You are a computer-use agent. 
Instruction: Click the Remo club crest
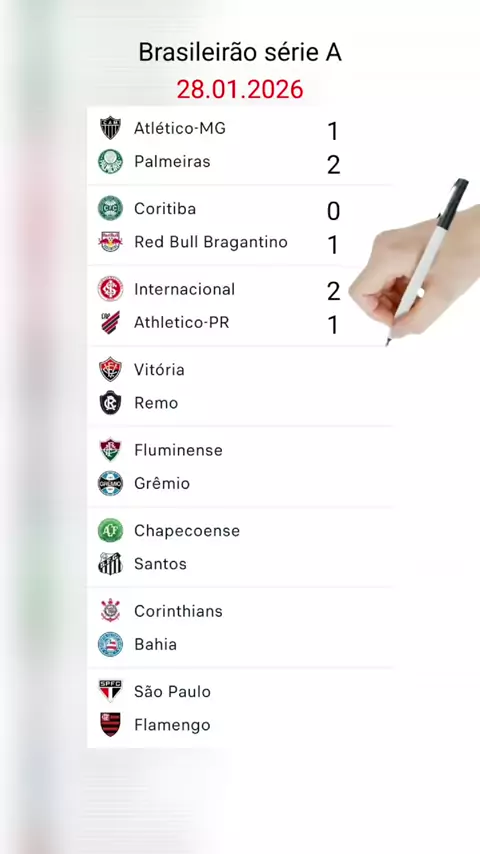point(110,403)
